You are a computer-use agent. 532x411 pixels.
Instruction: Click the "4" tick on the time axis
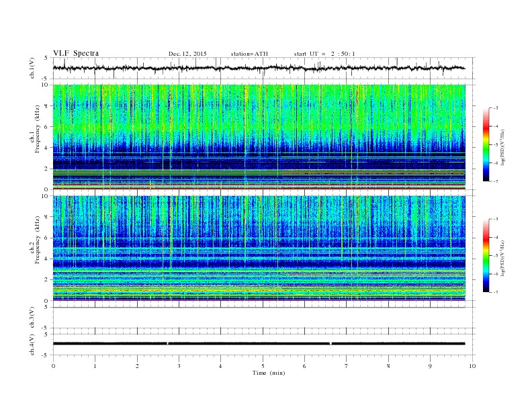220,366
